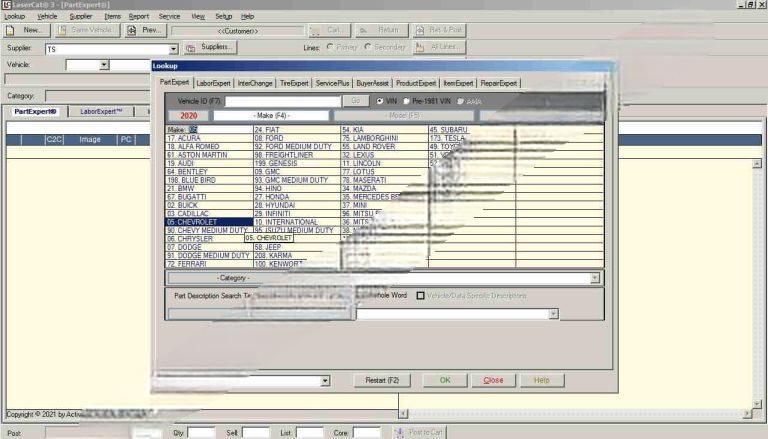Click the Cart button in the toolbar
The height and width of the screenshot is (439, 768).
[329, 30]
